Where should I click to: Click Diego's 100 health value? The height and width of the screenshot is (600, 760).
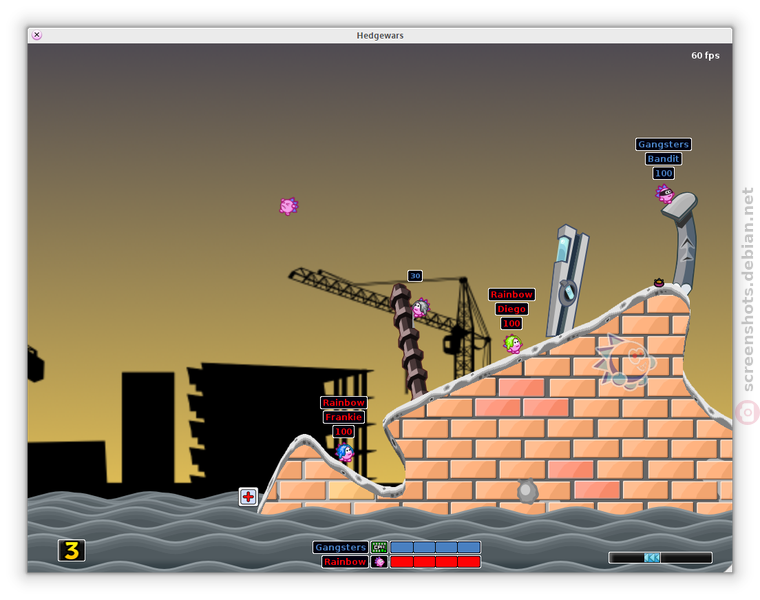click(x=512, y=324)
